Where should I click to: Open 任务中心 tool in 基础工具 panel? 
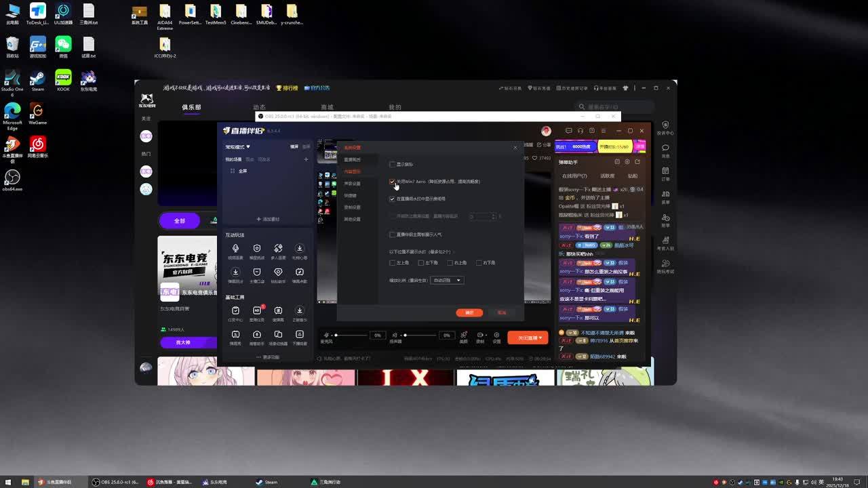coord(235,312)
